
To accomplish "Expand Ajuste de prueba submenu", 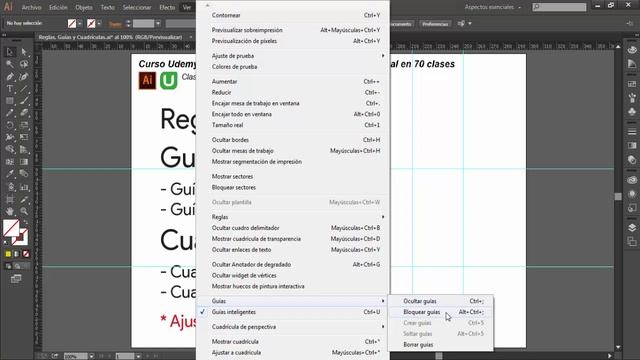I will (x=293, y=56).
